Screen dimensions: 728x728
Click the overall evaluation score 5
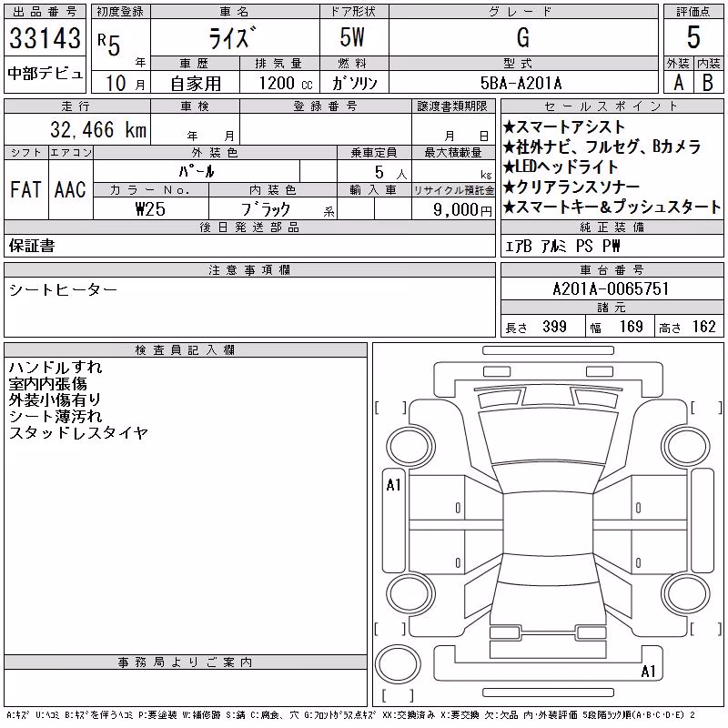tap(693, 37)
